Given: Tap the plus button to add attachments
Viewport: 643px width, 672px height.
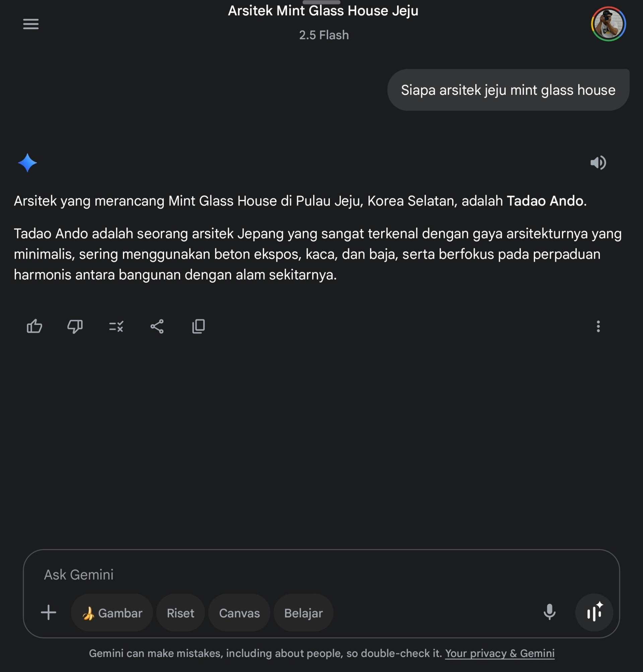Looking at the screenshot, I should pyautogui.click(x=48, y=613).
